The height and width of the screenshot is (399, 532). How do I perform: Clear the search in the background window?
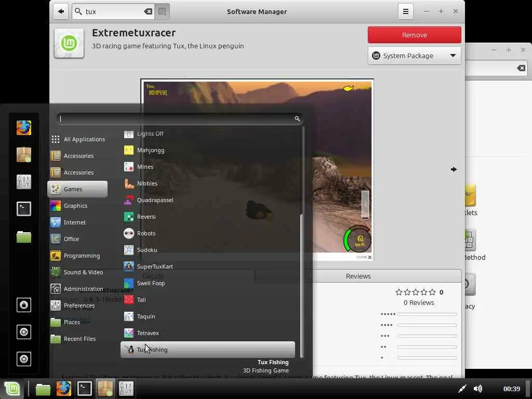pyautogui.click(x=522, y=68)
